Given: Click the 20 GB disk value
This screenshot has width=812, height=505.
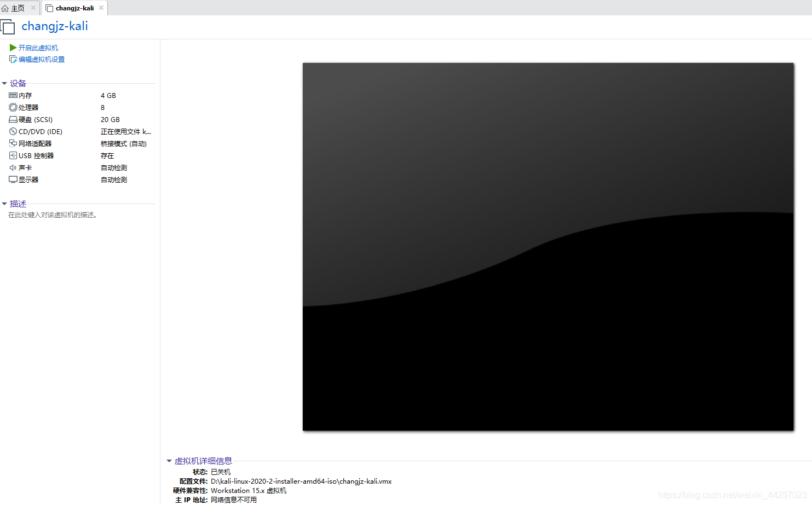Looking at the screenshot, I should tap(110, 119).
